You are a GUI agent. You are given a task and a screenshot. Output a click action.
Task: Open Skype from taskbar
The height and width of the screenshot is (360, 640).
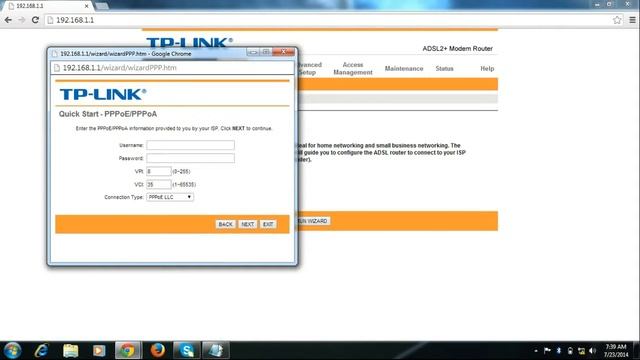(x=187, y=351)
